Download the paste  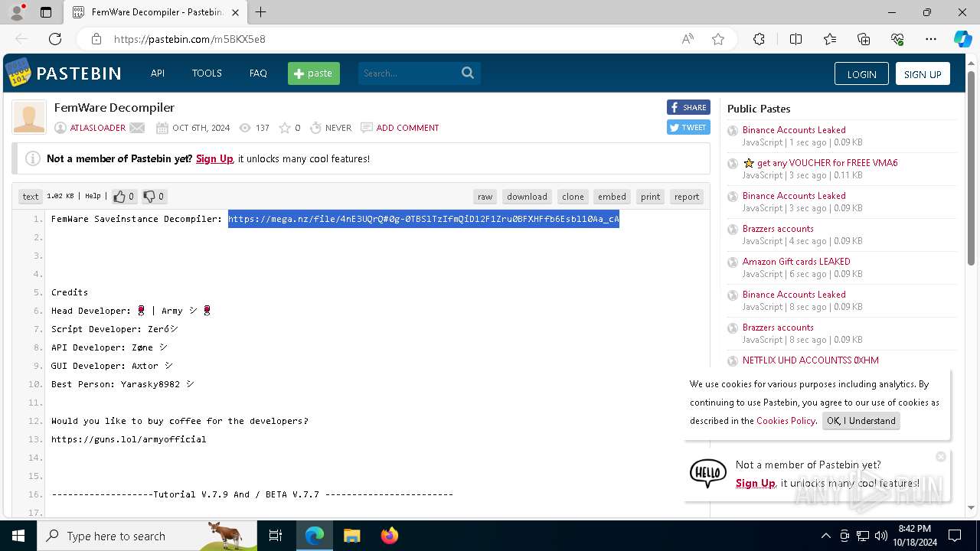point(527,197)
